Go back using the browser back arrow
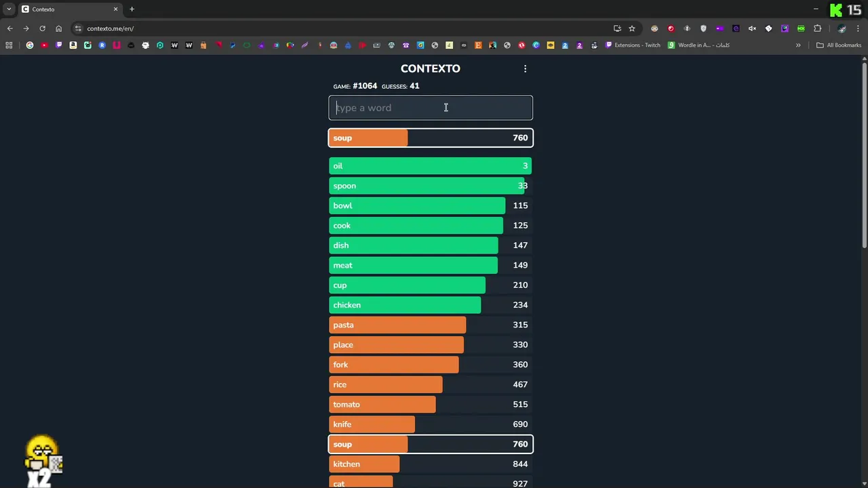This screenshot has width=868, height=488. 9,28
